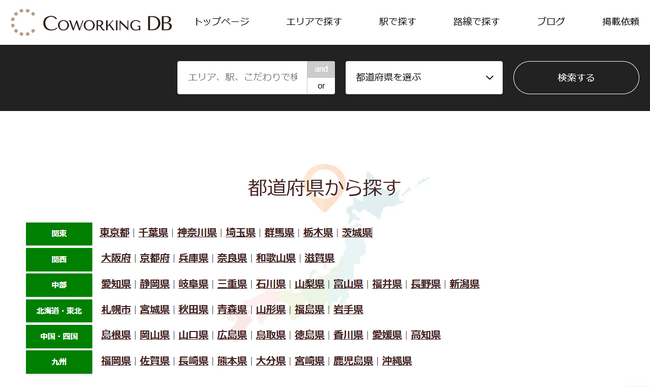The width and height of the screenshot is (650, 388).
Task: Select the 中部 region label
Action: 59,285
